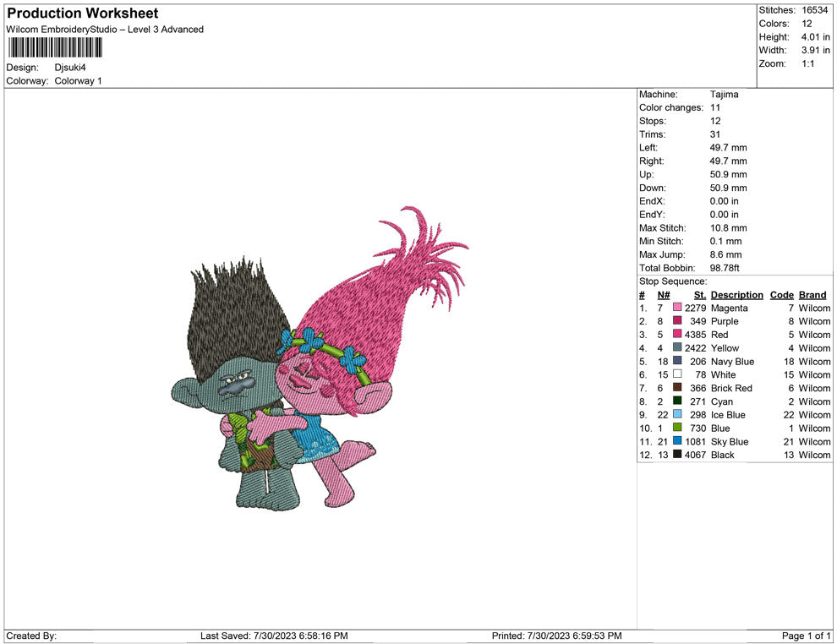This screenshot has height=644, width=837.
Task: Click the Sky Blue description text
Action: point(730,441)
